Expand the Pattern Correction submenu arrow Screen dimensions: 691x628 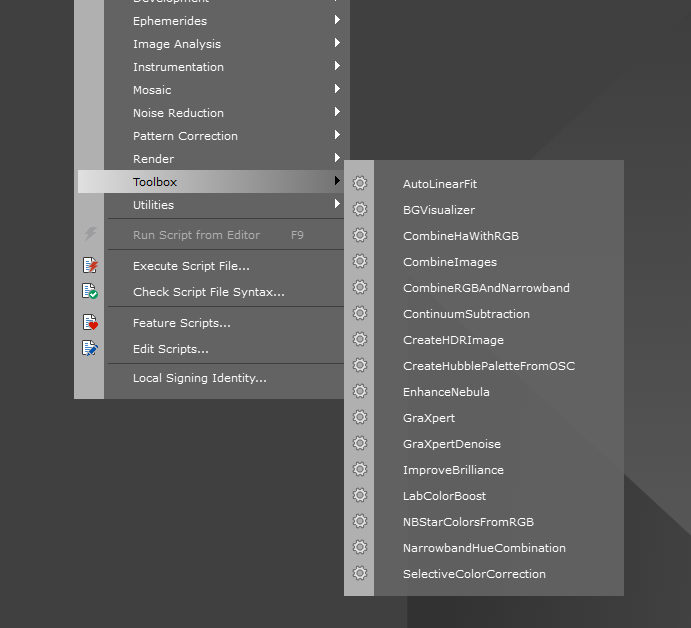coord(337,134)
